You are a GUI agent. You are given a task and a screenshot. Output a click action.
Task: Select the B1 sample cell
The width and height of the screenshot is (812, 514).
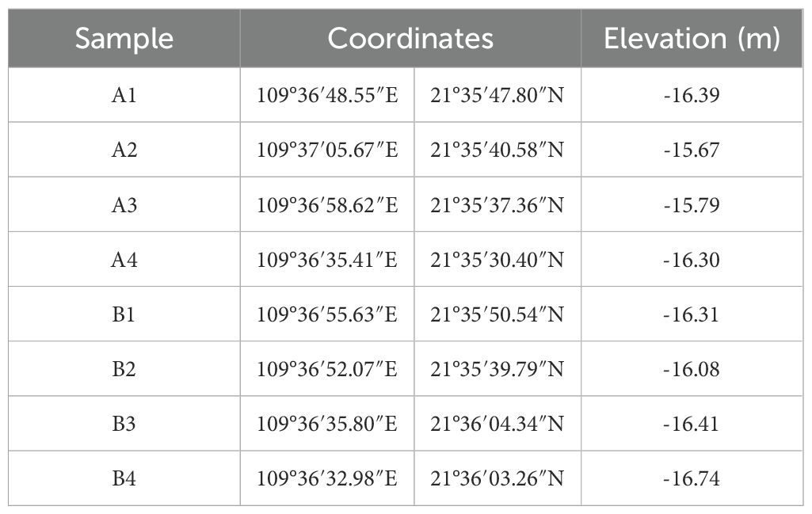(124, 314)
